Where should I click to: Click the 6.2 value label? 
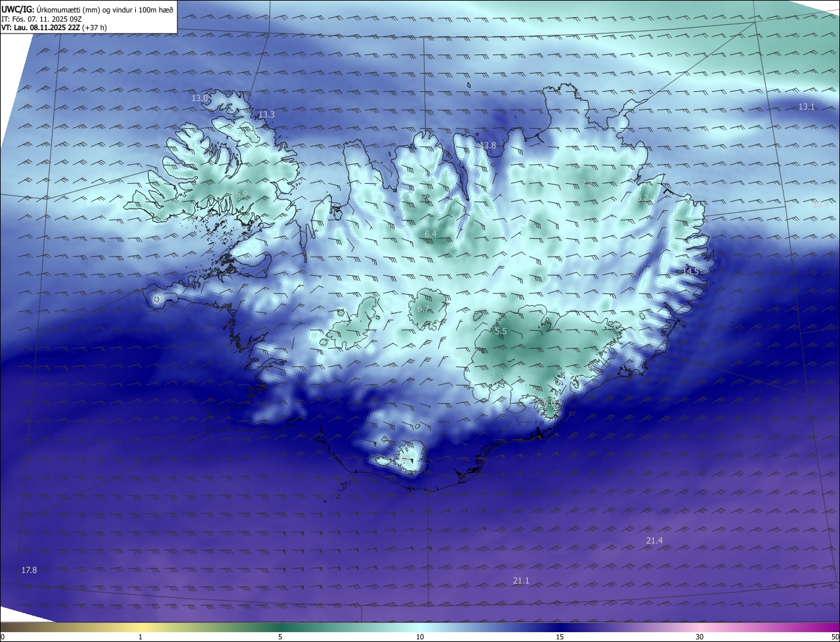coord(643,197)
